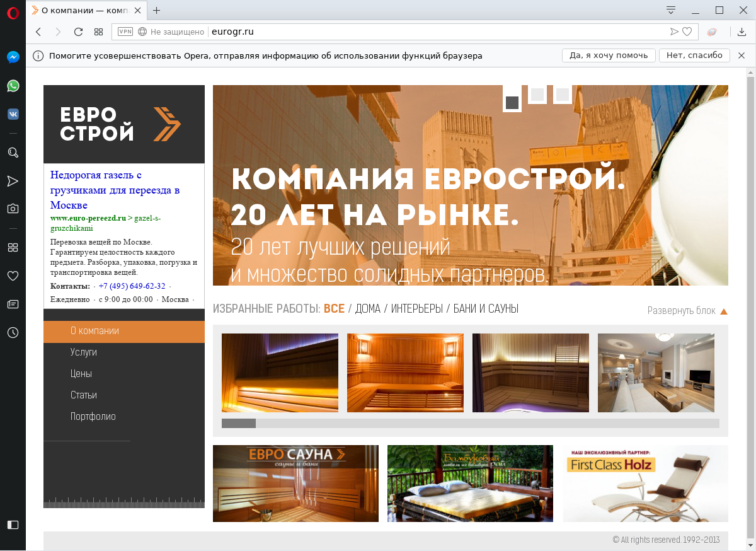The image size is (756, 551).
Task: Select the first banner slide indicator
Action: 512,100
